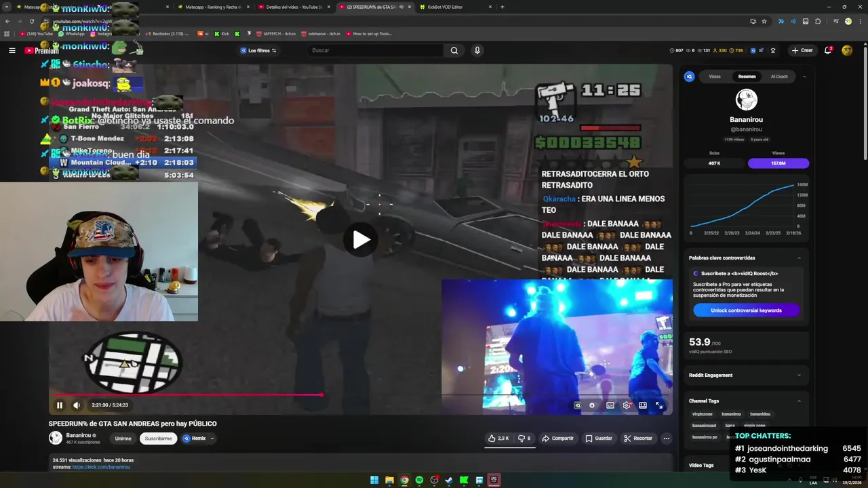Select the Subs 467 K pill
Screen dimensions: 868x488
(714, 163)
